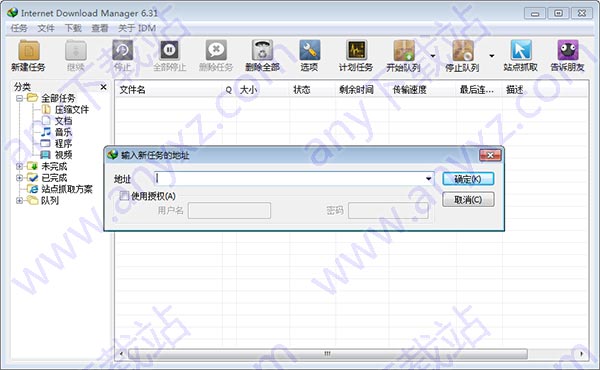Open the 地址 address dropdown arrow
The width and height of the screenshot is (600, 370).
pyautogui.click(x=429, y=178)
